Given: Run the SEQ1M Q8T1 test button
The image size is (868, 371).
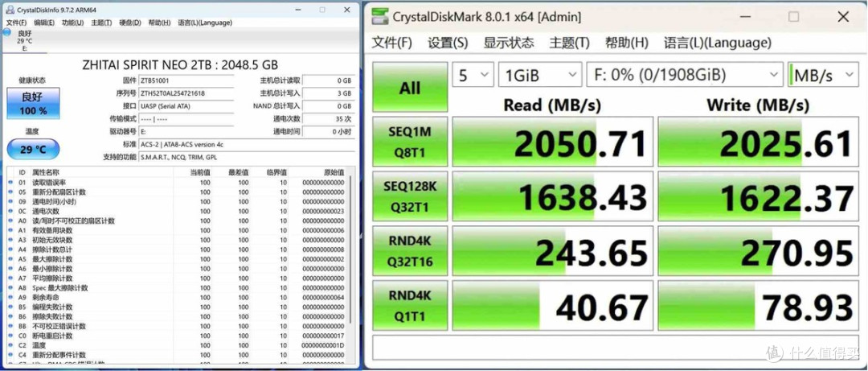Looking at the screenshot, I should point(410,142).
